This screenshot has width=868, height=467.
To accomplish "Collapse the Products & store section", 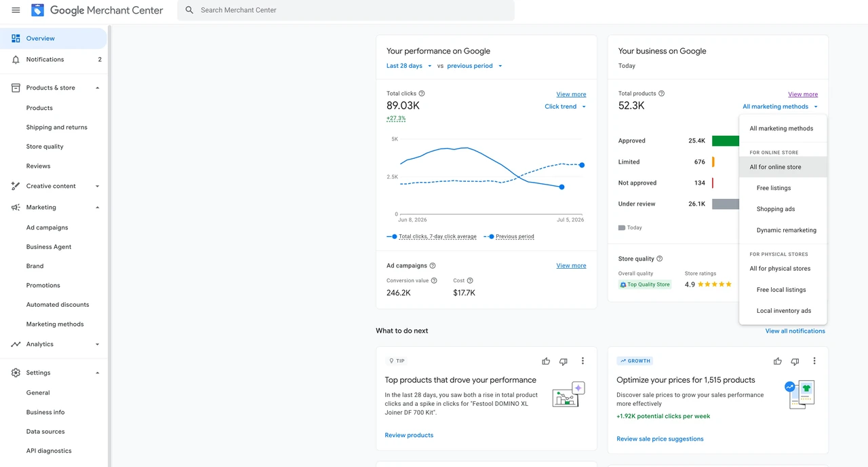I will pyautogui.click(x=97, y=88).
